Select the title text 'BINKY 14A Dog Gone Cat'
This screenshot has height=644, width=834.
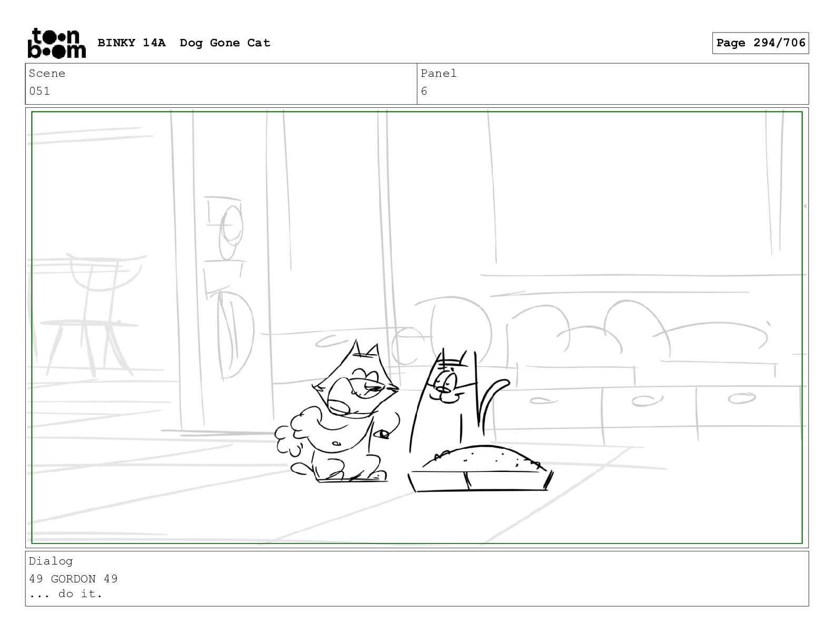(x=184, y=43)
